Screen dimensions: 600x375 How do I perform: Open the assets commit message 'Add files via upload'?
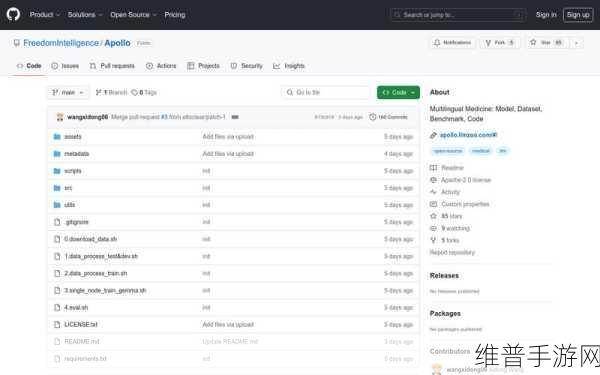coord(228,137)
